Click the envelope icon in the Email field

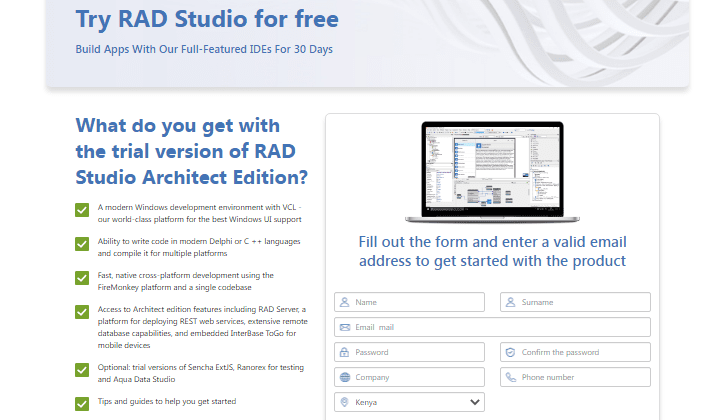[344, 327]
